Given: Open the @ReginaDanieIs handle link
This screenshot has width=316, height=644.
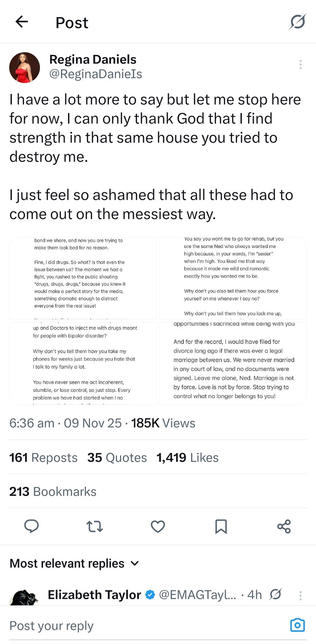Looking at the screenshot, I should pyautogui.click(x=96, y=74).
